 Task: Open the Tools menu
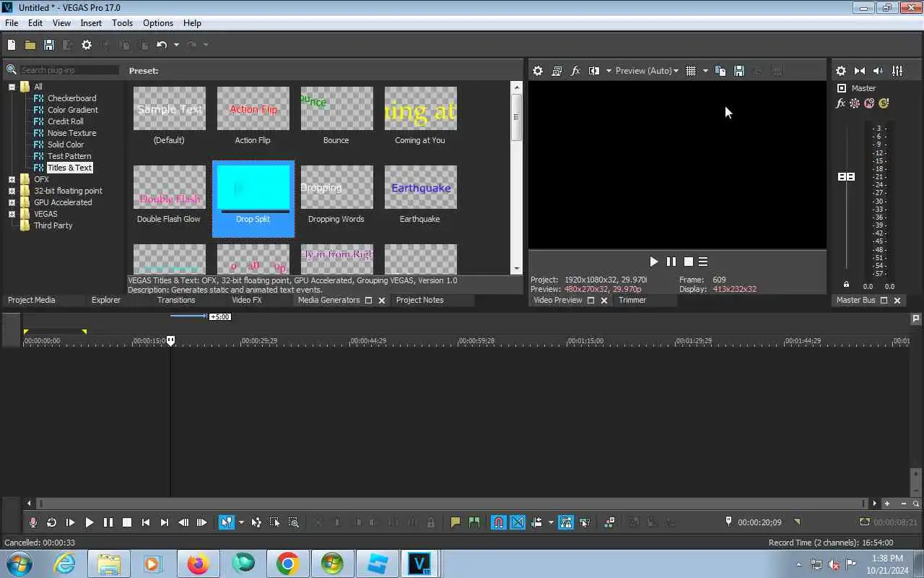[122, 23]
